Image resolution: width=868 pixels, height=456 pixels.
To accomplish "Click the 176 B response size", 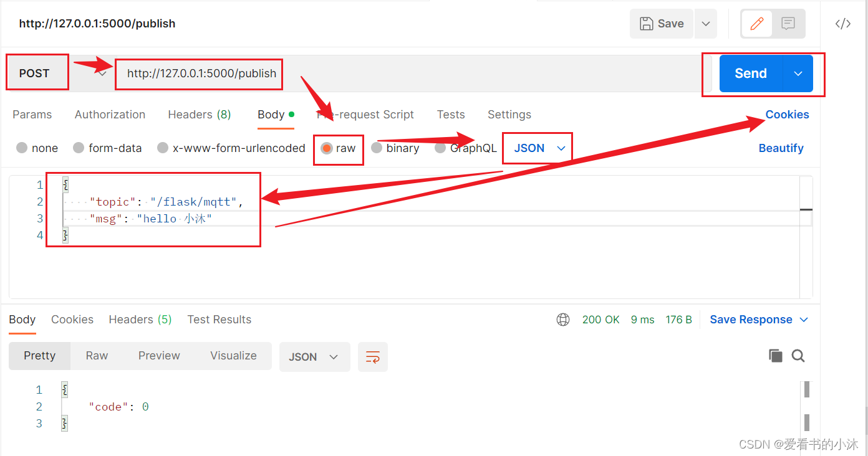I will pyautogui.click(x=678, y=320).
